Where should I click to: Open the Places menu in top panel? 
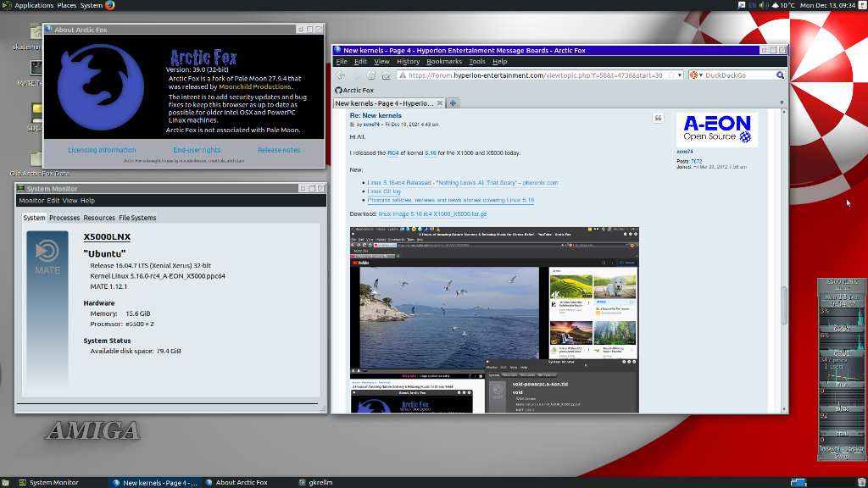coord(67,6)
